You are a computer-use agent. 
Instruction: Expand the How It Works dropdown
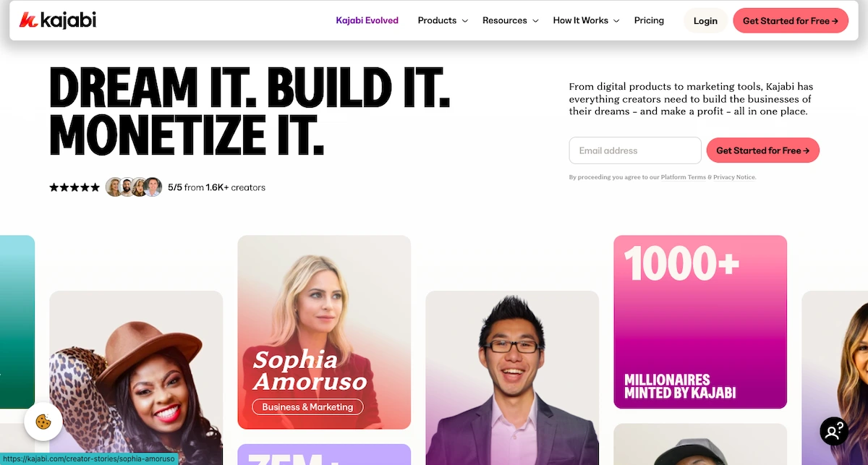click(586, 20)
